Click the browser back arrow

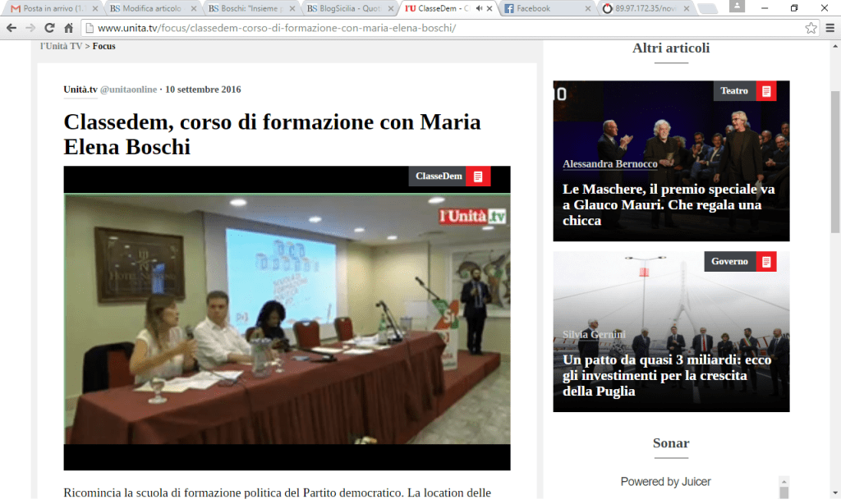pos(11,28)
